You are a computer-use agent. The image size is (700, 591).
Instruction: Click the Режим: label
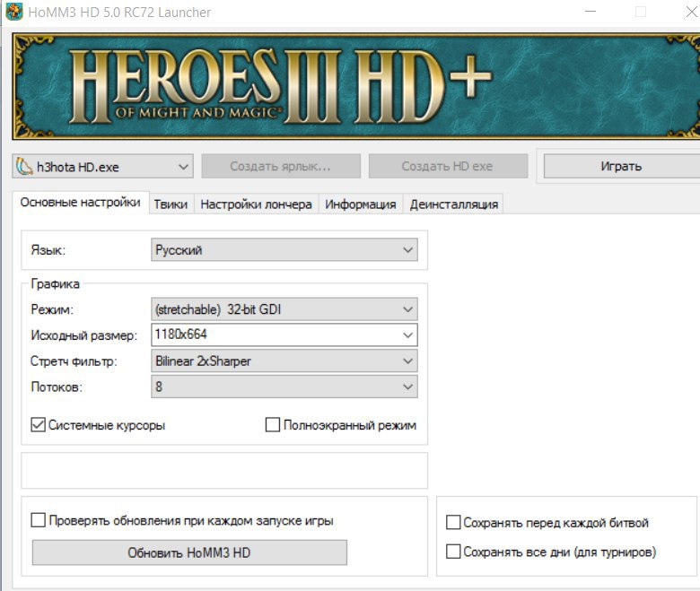(52, 309)
